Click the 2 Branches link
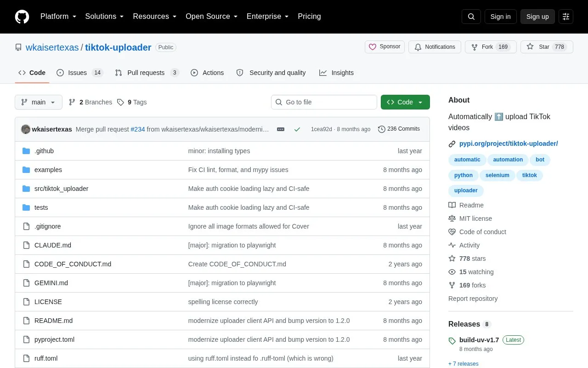The width and height of the screenshot is (588, 368). pyautogui.click(x=90, y=102)
